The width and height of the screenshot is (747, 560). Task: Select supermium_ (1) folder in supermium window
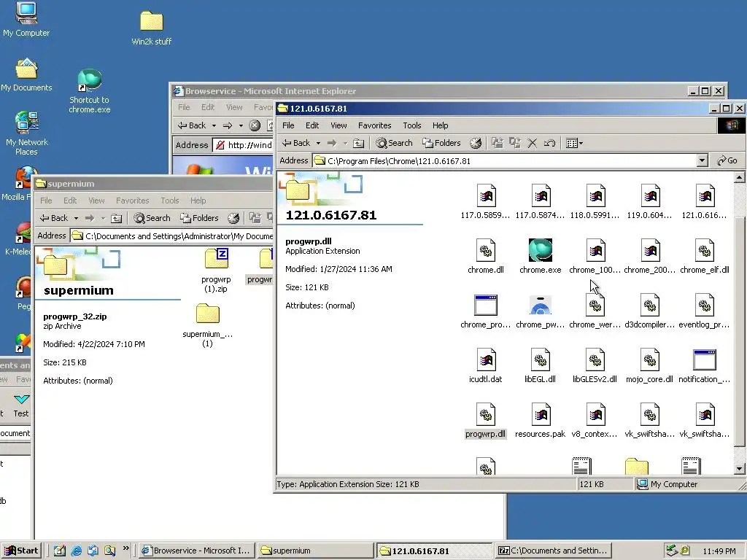(207, 326)
